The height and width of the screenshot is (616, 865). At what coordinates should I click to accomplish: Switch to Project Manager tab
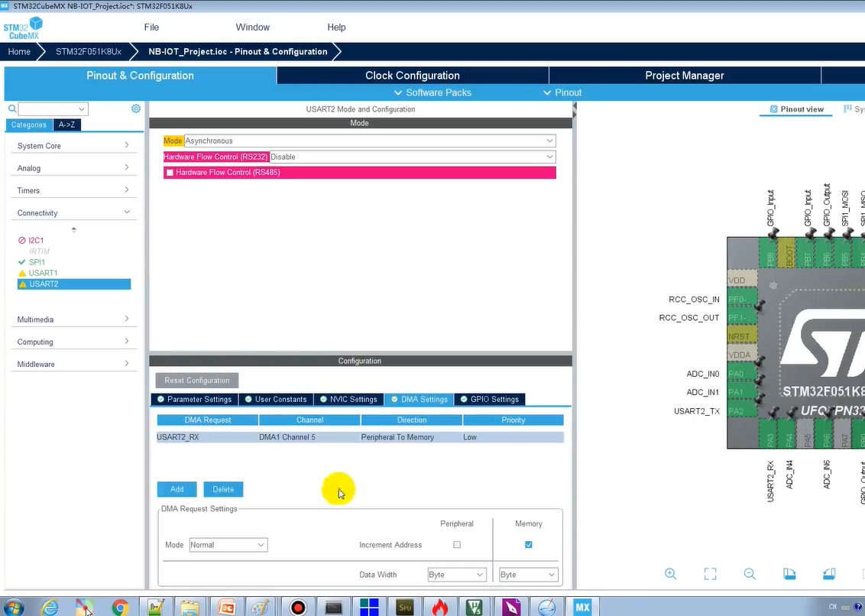[x=685, y=76]
